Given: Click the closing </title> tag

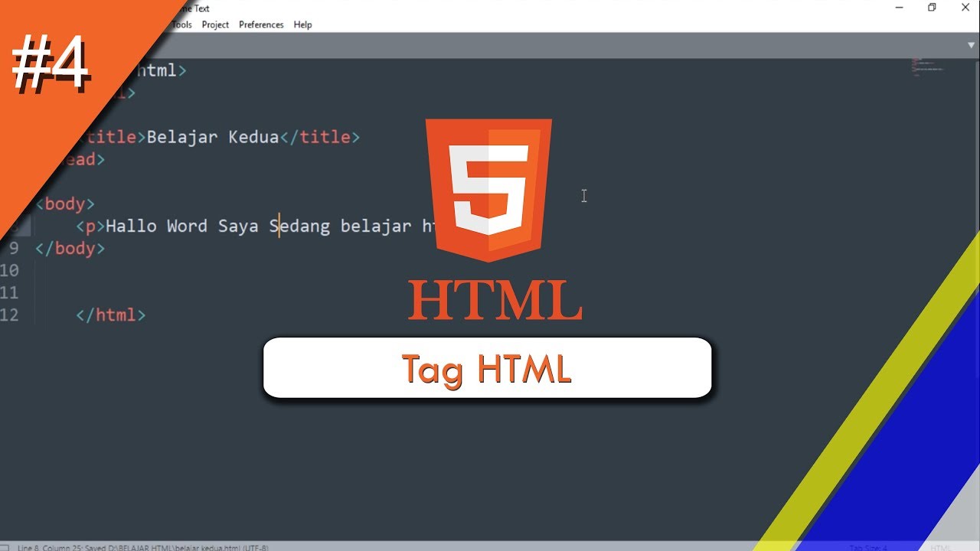Looking at the screenshot, I should (319, 137).
